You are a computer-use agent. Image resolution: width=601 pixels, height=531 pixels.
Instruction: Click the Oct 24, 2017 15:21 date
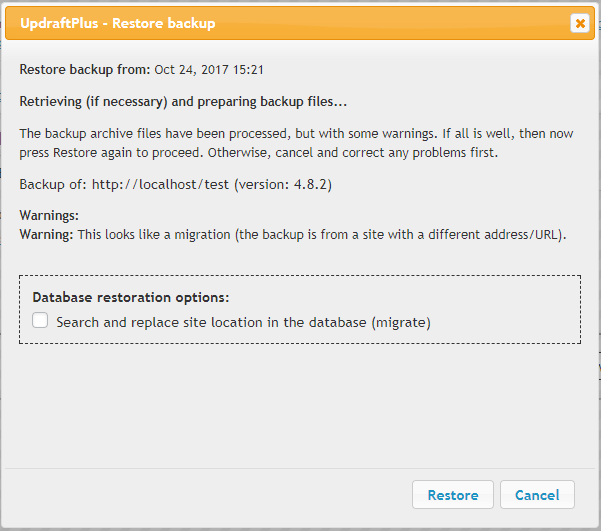(209, 70)
